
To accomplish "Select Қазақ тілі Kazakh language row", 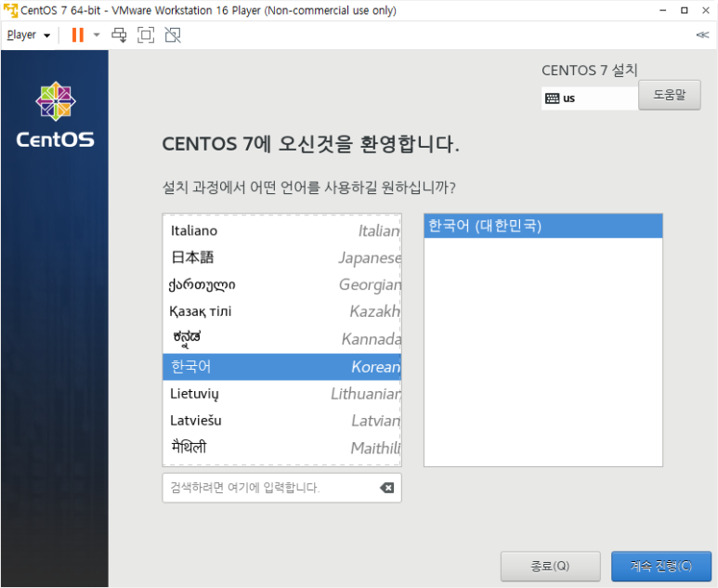I will click(281, 311).
